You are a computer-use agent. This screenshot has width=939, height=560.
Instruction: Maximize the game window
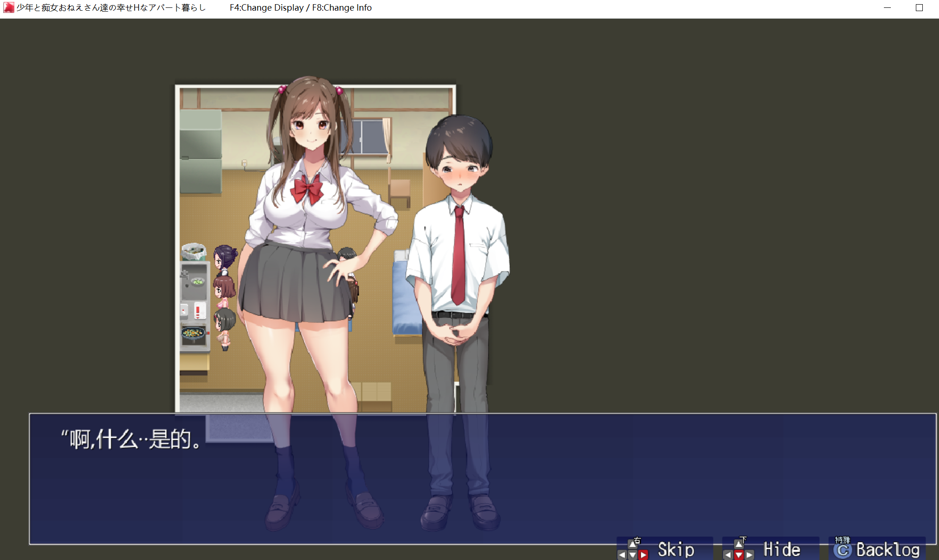[919, 7]
